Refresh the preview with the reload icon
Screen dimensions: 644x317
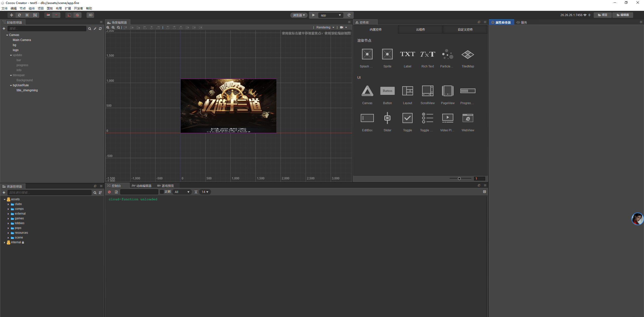click(x=349, y=15)
